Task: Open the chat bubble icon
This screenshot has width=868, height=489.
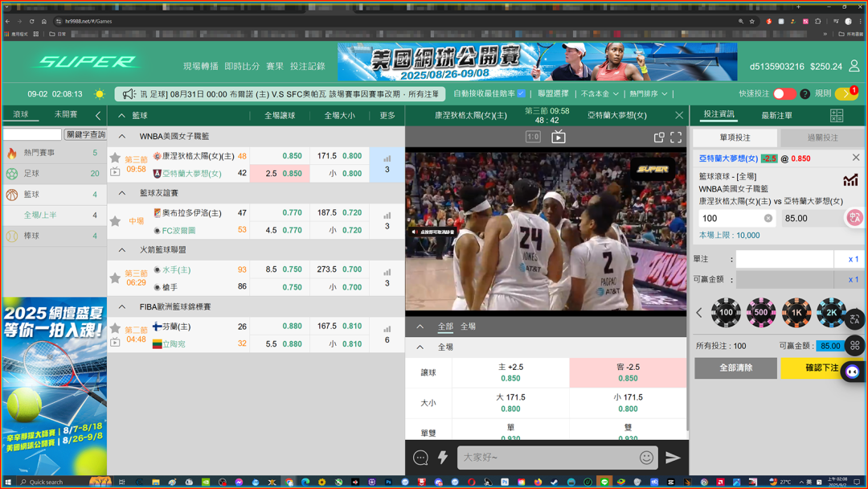Action: [420, 458]
